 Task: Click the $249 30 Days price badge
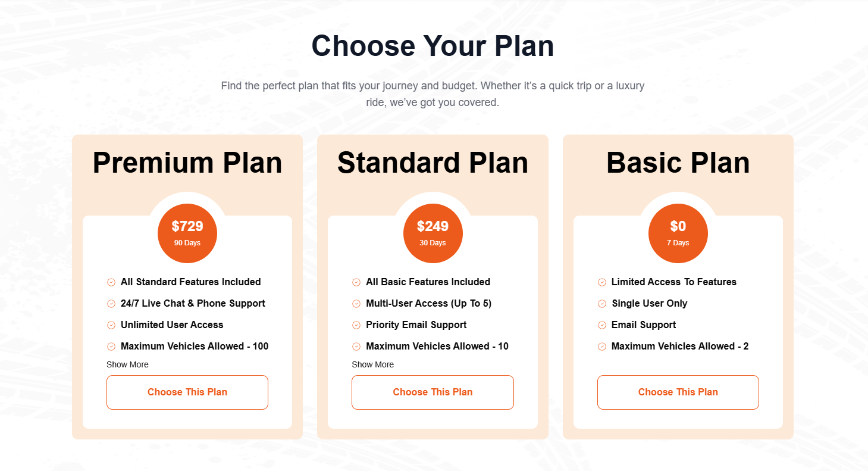[433, 233]
